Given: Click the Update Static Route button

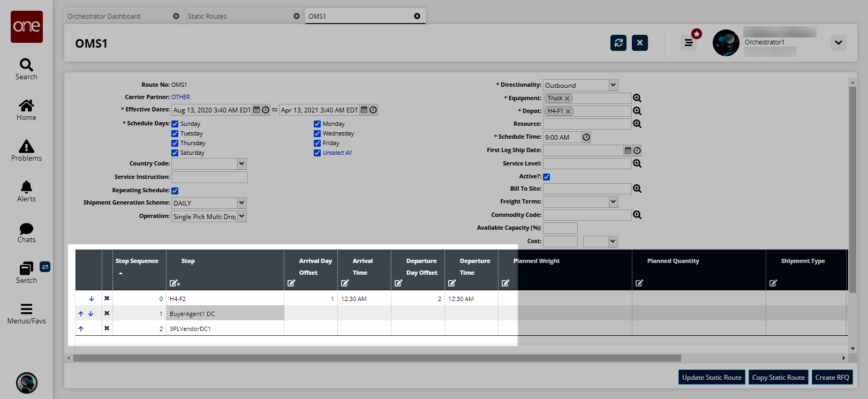Looking at the screenshot, I should click(712, 377).
